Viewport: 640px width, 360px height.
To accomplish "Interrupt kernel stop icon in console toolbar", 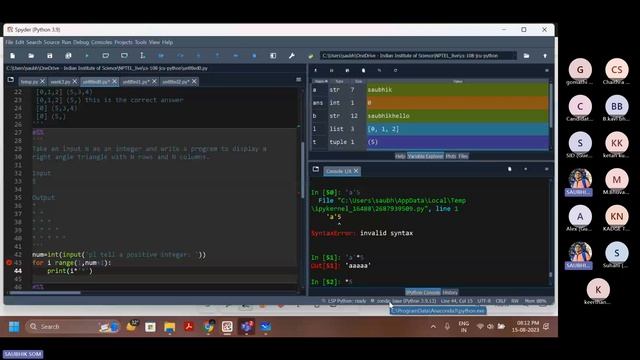I will pos(525,169).
